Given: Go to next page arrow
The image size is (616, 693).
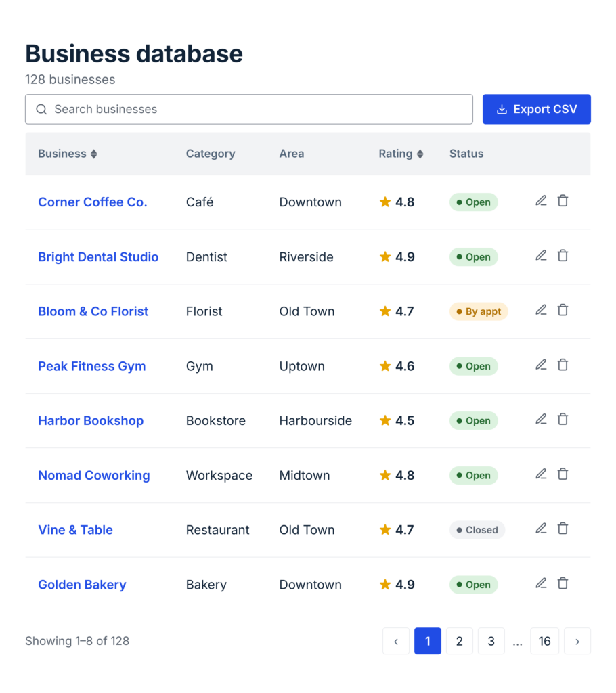Looking at the screenshot, I should click(x=577, y=641).
